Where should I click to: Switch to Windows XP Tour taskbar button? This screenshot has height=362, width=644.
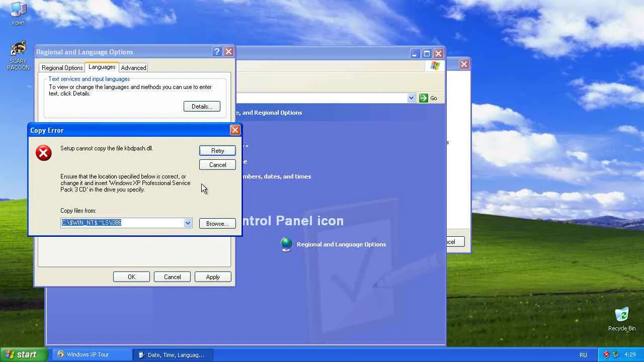(92, 354)
